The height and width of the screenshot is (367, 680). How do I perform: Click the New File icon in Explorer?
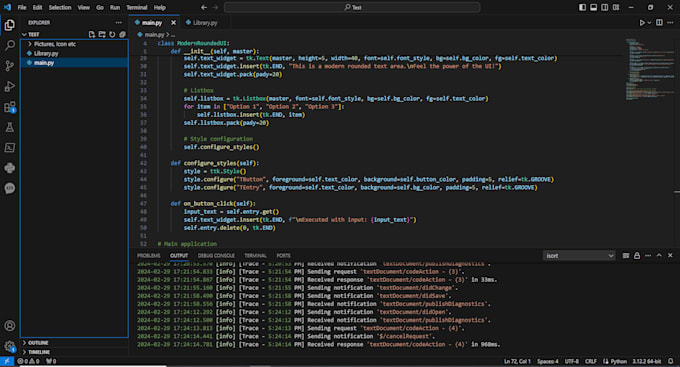tap(92, 34)
